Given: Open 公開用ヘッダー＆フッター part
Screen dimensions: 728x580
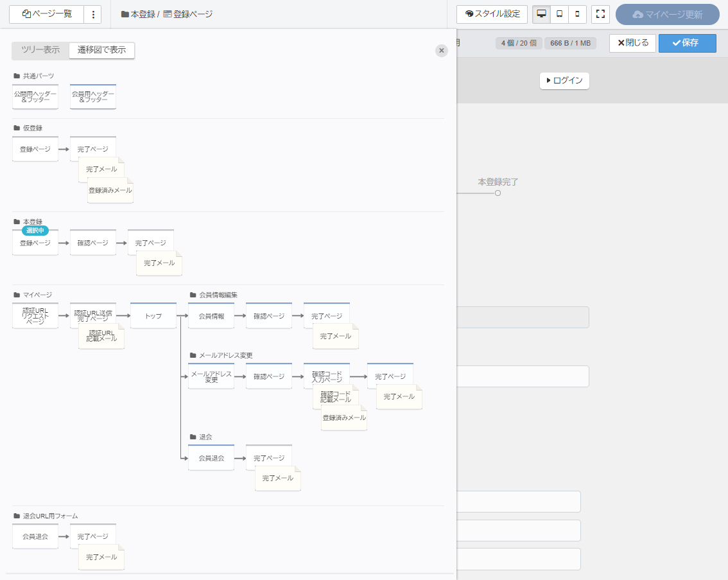Looking at the screenshot, I should pos(35,96).
